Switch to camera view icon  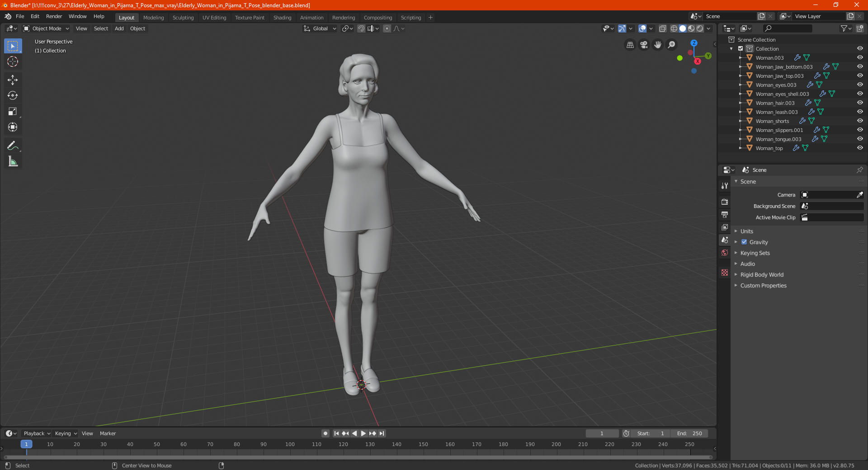pos(644,45)
